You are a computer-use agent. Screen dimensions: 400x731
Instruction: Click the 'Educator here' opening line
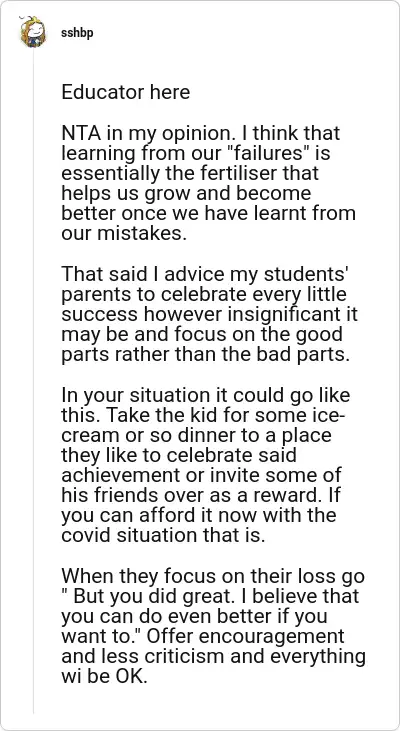[x=125, y=92]
